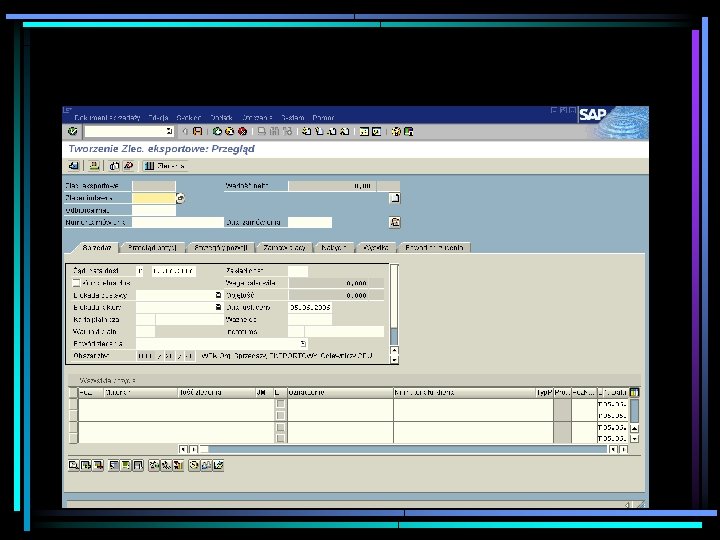Select the third item row via its selector
720x540 pixels.
(73, 427)
